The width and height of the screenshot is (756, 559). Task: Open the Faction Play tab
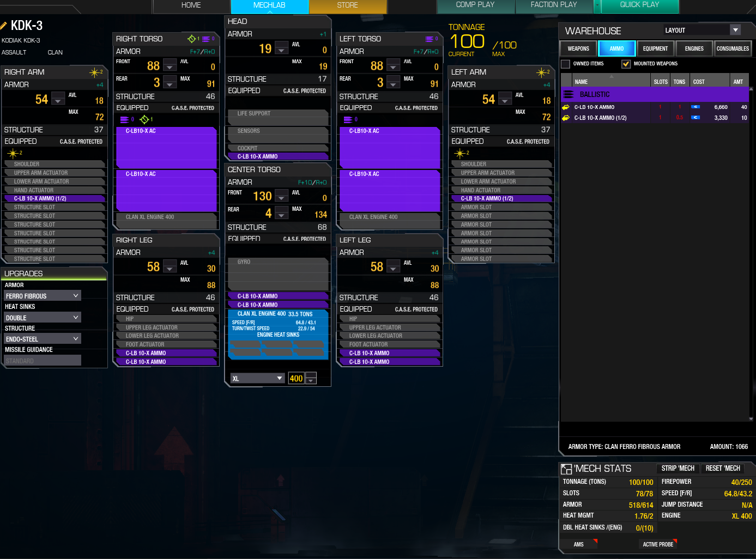point(554,5)
